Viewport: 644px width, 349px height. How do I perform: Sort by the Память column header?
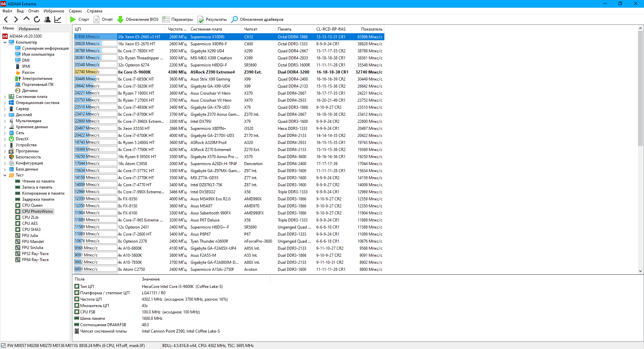(x=295, y=29)
